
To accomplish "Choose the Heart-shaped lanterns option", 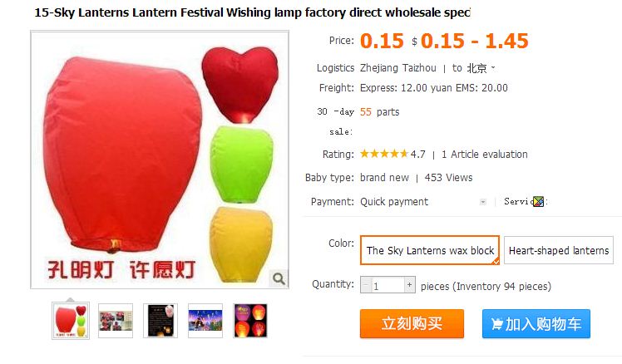I will [x=559, y=250].
